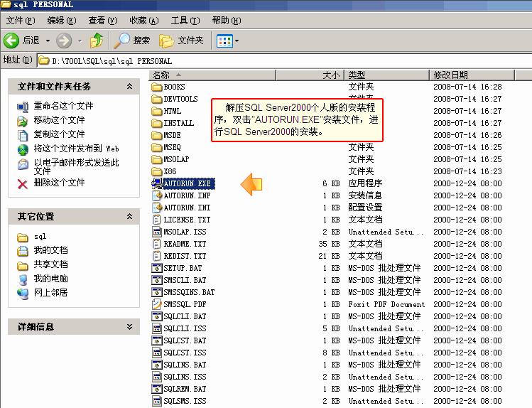Open 我的电脑 in other places

coord(50,279)
